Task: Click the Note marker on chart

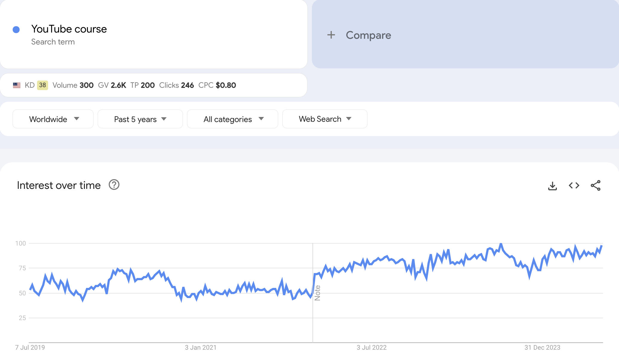Action: coord(317,293)
